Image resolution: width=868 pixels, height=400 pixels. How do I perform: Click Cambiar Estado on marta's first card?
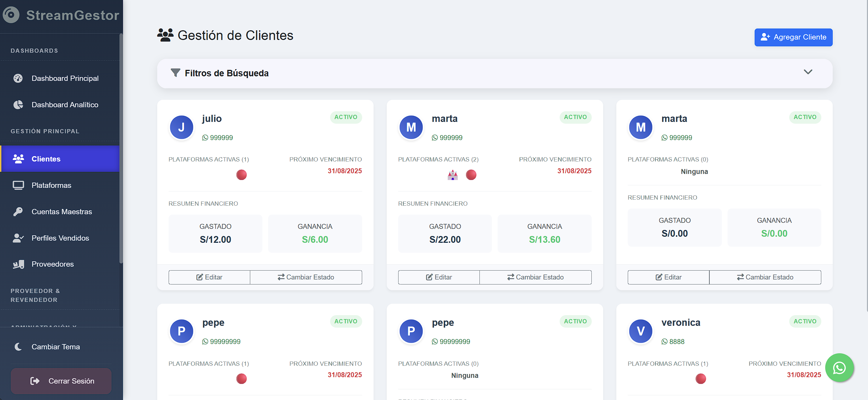(x=535, y=277)
